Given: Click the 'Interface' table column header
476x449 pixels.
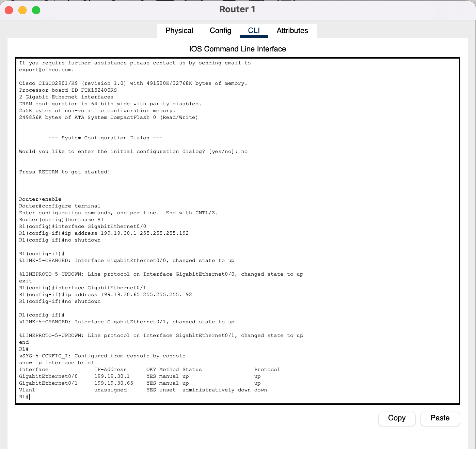Looking at the screenshot, I should [34, 370].
